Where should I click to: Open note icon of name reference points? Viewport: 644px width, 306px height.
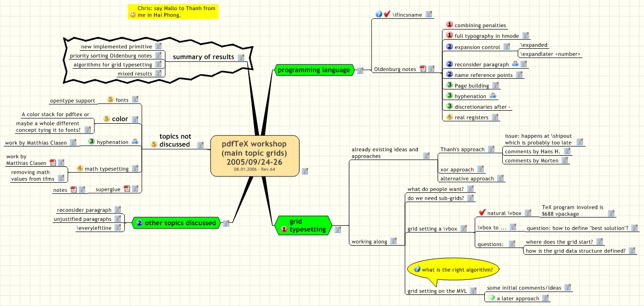pyautogui.click(x=520, y=75)
